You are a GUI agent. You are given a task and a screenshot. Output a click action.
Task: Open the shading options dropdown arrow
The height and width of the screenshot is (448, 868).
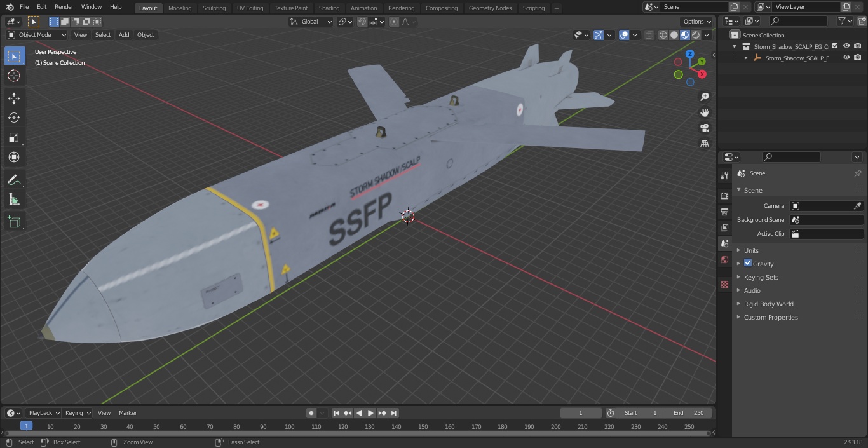707,35
